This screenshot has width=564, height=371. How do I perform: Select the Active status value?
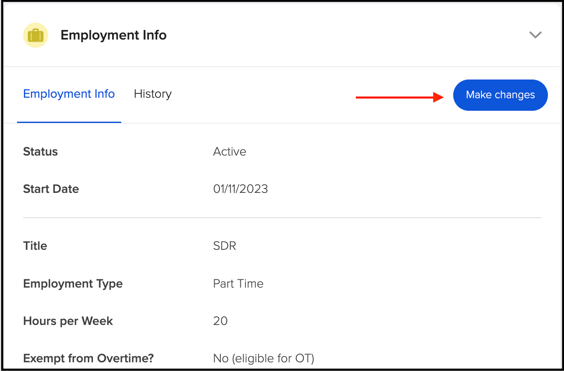[x=229, y=151]
